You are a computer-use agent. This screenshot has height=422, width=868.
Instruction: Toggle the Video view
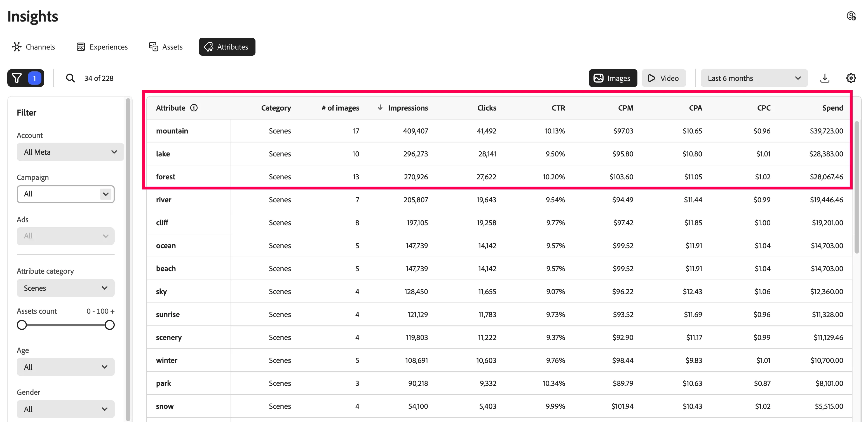[663, 78]
